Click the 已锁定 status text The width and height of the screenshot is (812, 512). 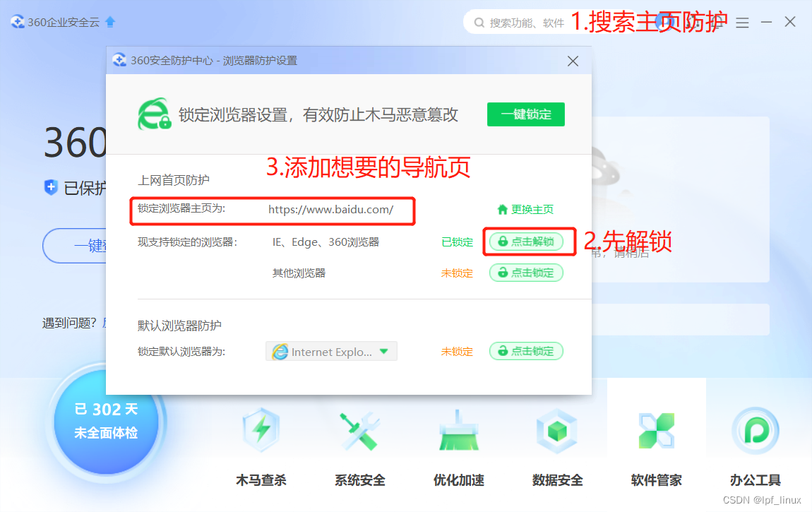point(458,242)
